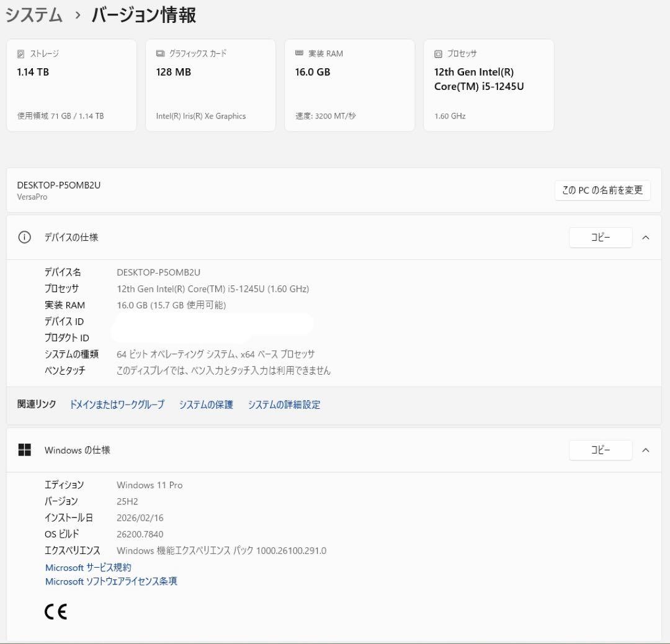Select the デバイス名 value DESKTOP-P5OMB2U

click(x=159, y=272)
